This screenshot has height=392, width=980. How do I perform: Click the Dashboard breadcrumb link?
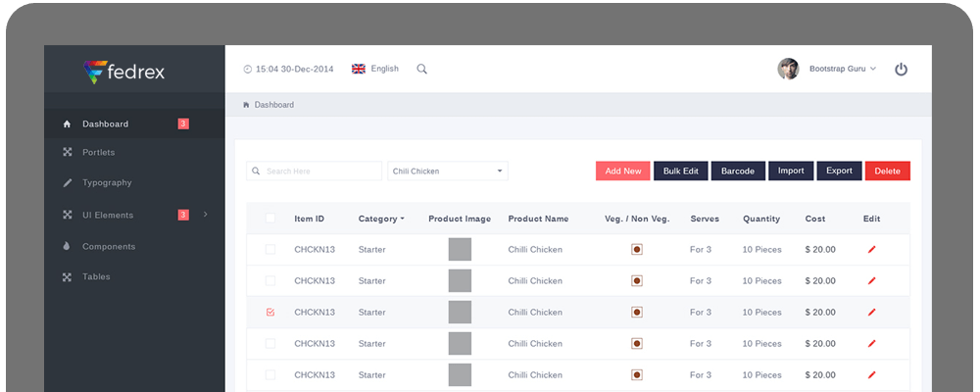coord(273,105)
